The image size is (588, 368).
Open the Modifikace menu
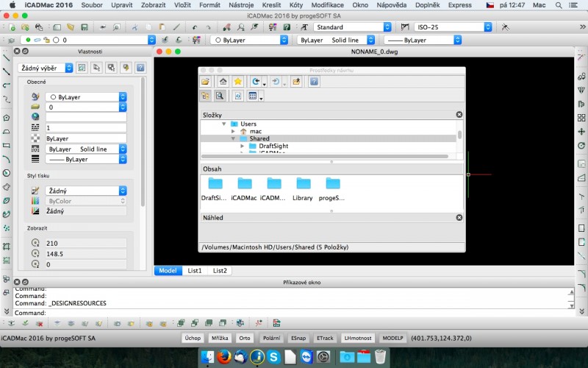click(327, 5)
